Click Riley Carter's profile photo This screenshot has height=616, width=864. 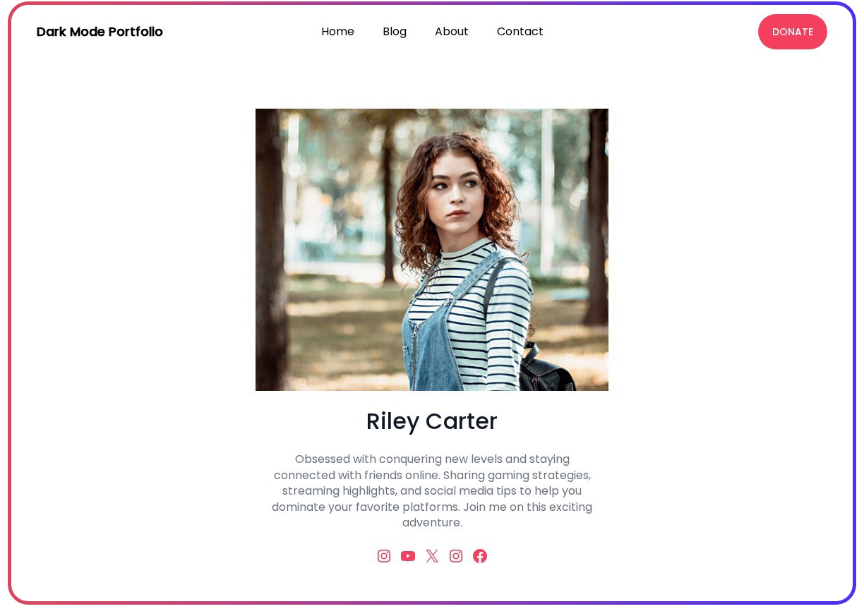click(x=432, y=250)
